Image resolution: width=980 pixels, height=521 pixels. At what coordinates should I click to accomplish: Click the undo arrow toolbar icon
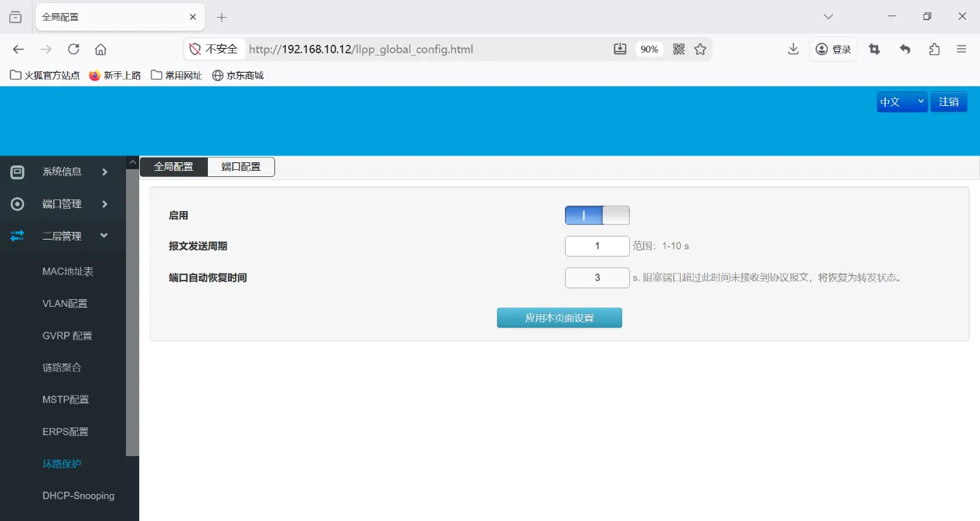point(905,49)
